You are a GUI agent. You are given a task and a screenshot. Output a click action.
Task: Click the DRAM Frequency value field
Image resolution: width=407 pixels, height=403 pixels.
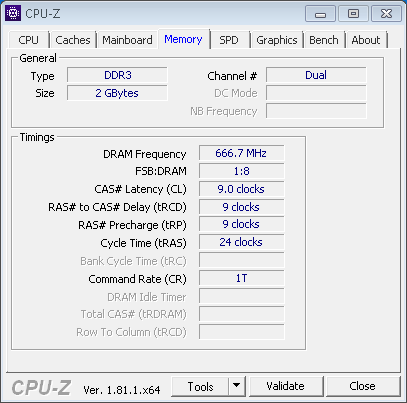(x=241, y=153)
